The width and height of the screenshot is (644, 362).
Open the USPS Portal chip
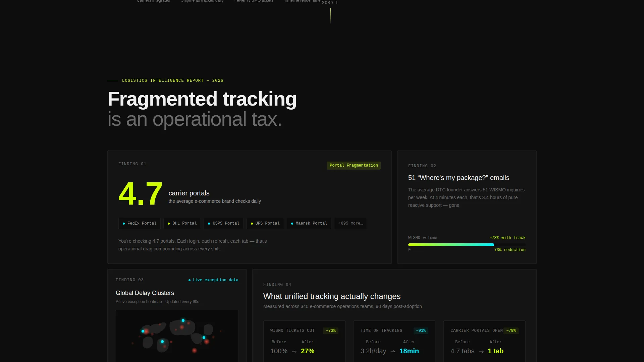224,224
